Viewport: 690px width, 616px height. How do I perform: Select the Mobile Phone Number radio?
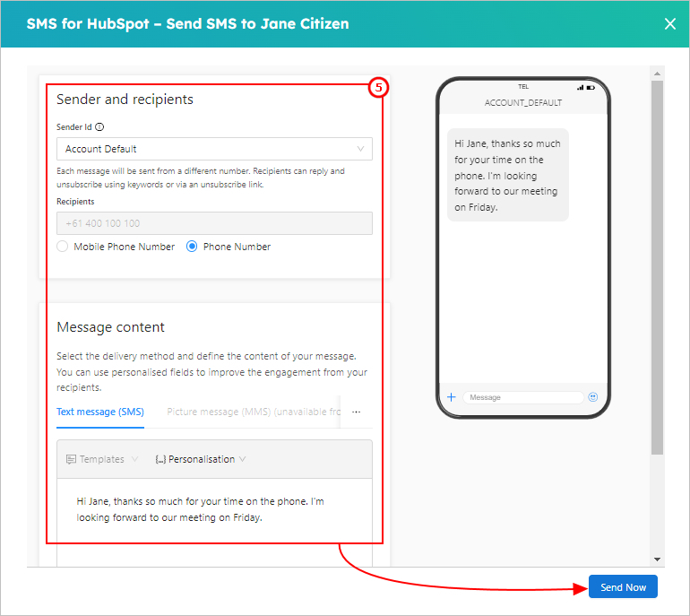coord(63,247)
